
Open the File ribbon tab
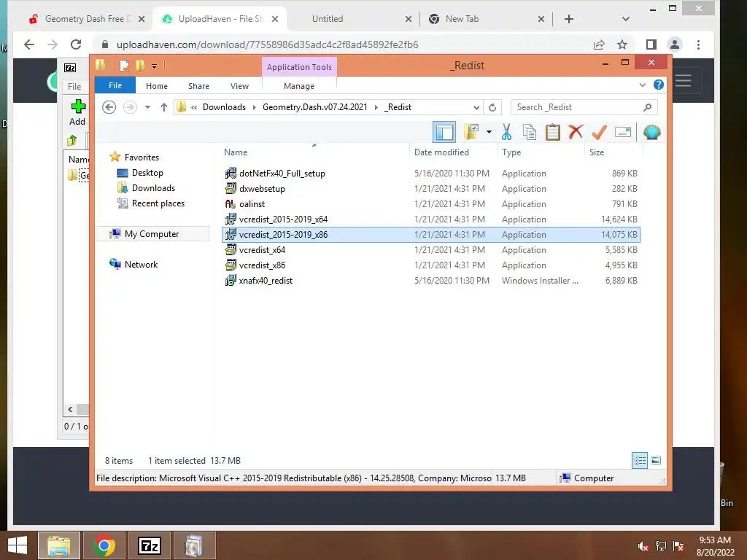pos(115,85)
